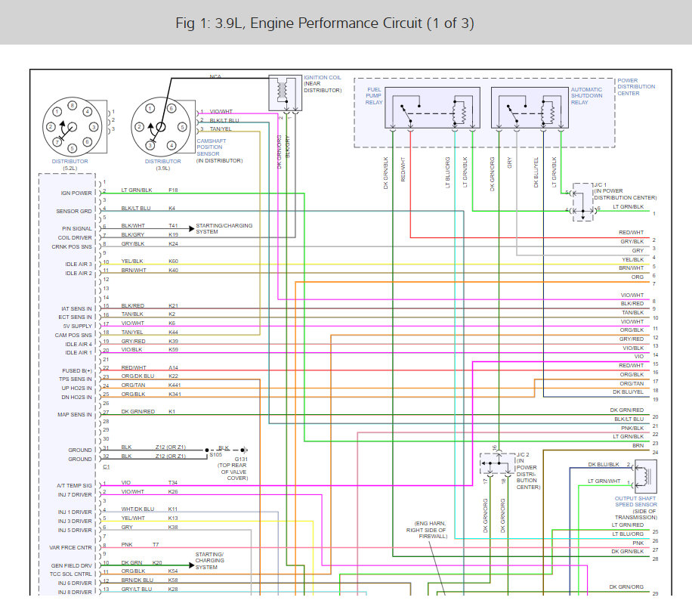Image resolution: width=692 pixels, height=616 pixels.
Task: Click the 'ECT SENS IN' pin label
Action: pos(76,317)
